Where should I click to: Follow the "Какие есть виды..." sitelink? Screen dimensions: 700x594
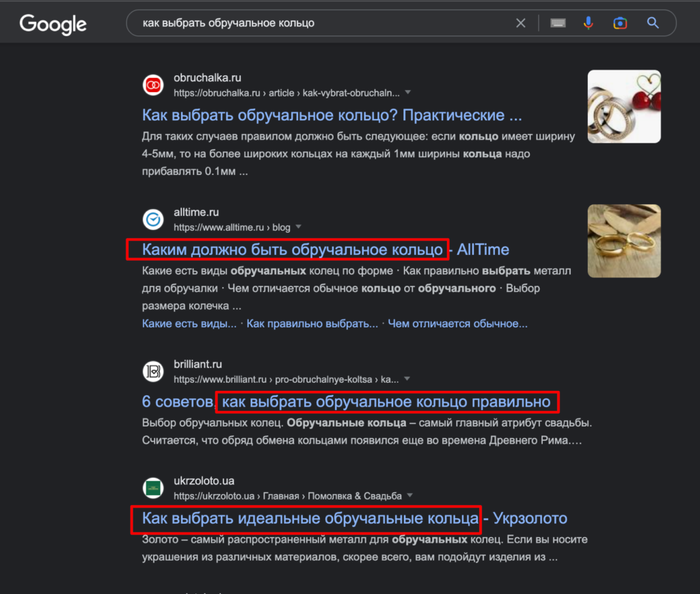click(x=189, y=323)
